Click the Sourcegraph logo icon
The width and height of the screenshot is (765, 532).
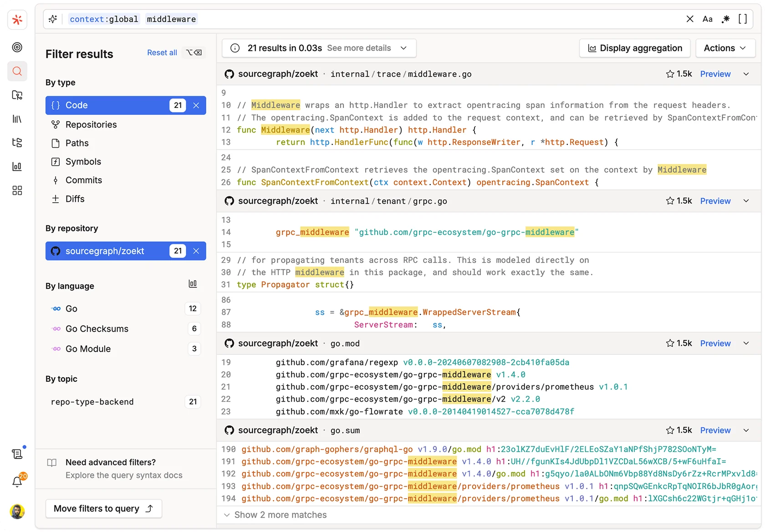[x=17, y=19]
